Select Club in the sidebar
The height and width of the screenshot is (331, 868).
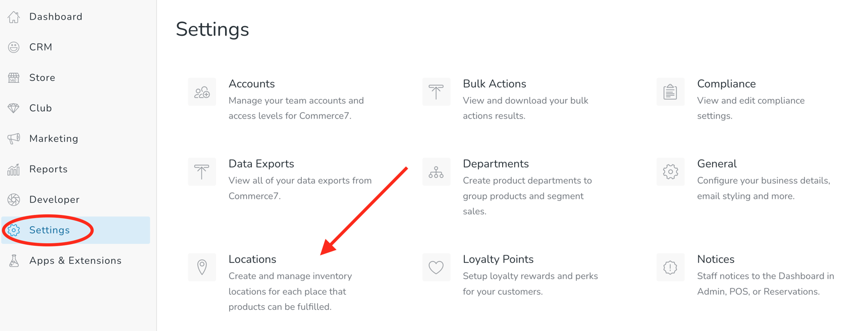pyautogui.click(x=40, y=108)
